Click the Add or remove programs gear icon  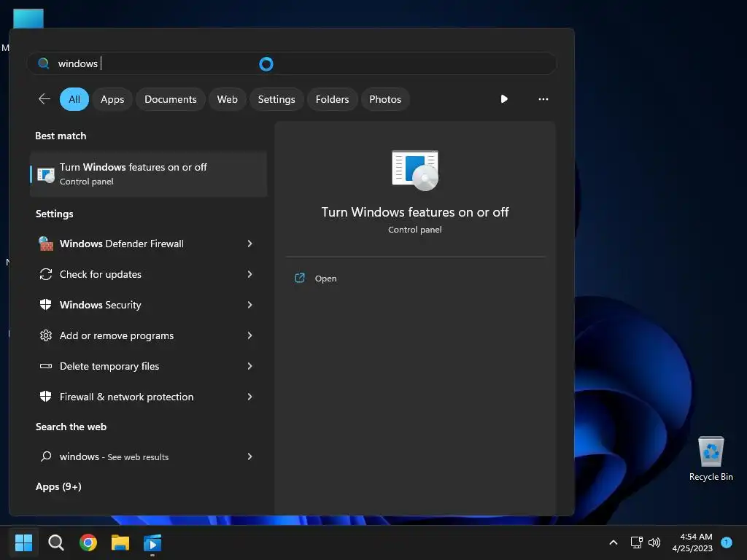click(46, 335)
